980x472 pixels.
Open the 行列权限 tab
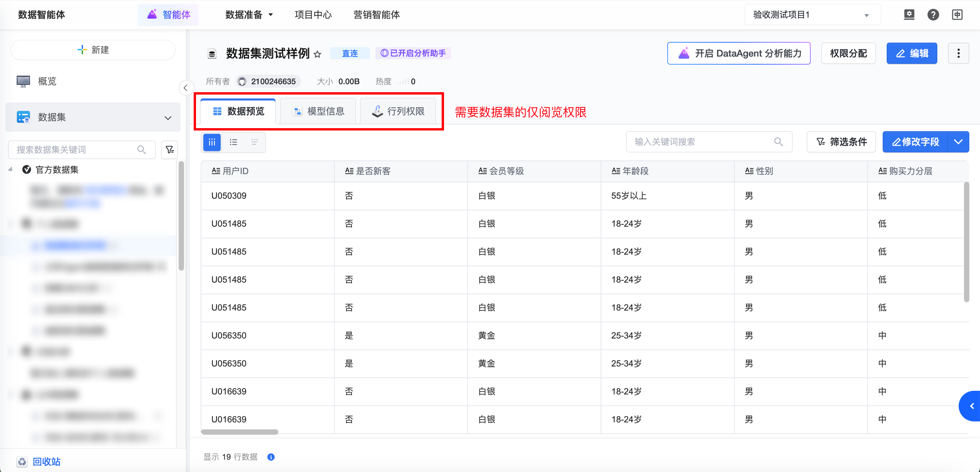(x=398, y=112)
